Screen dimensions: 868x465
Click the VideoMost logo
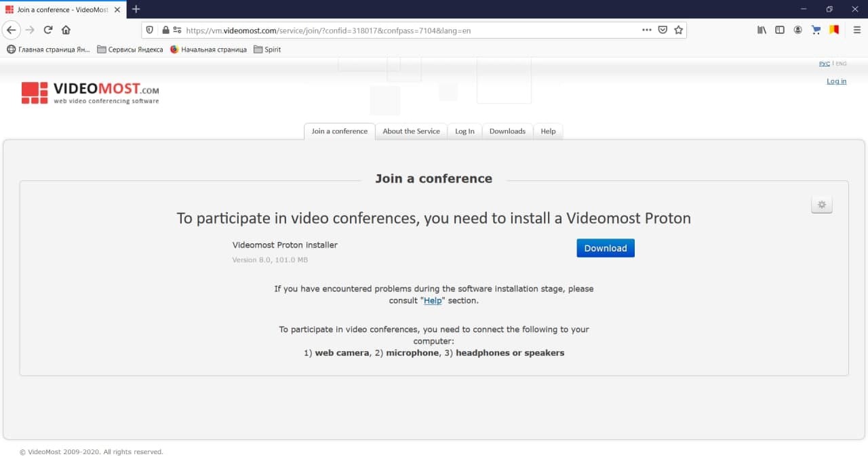[90, 93]
